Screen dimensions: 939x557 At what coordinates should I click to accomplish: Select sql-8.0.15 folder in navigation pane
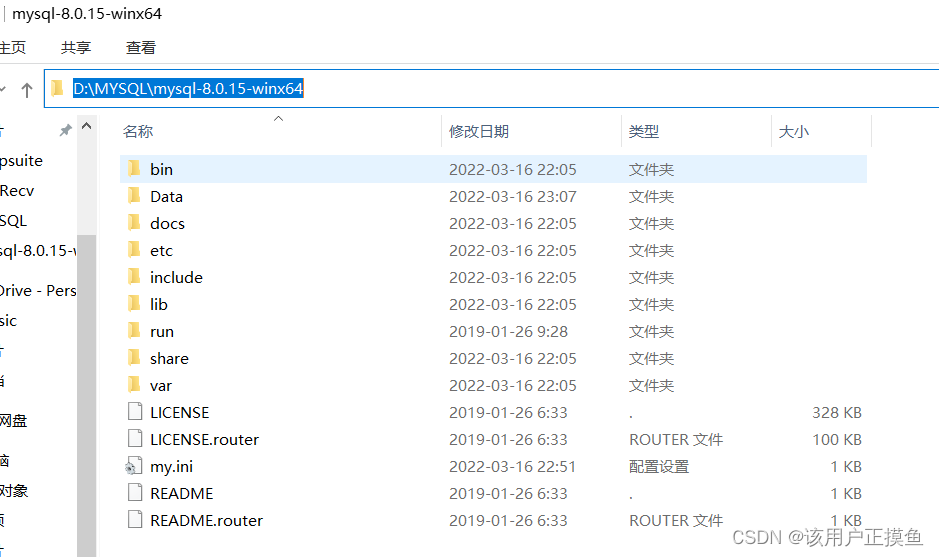tap(38, 250)
